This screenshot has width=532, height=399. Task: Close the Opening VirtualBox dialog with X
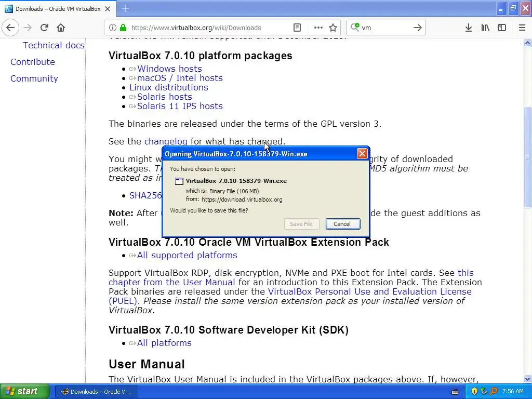click(362, 154)
